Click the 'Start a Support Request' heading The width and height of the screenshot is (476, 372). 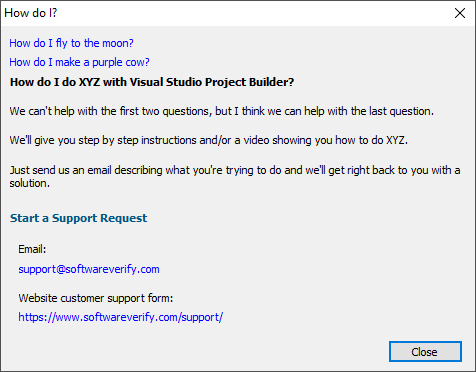78,218
